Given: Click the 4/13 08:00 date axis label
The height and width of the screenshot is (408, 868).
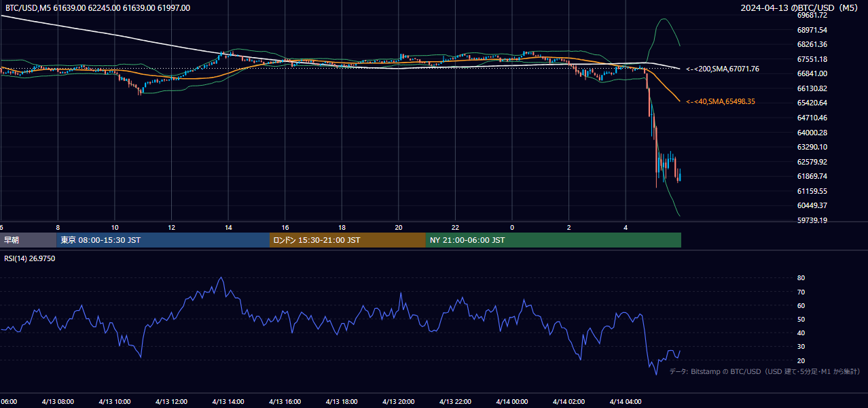Looking at the screenshot, I should (58, 402).
